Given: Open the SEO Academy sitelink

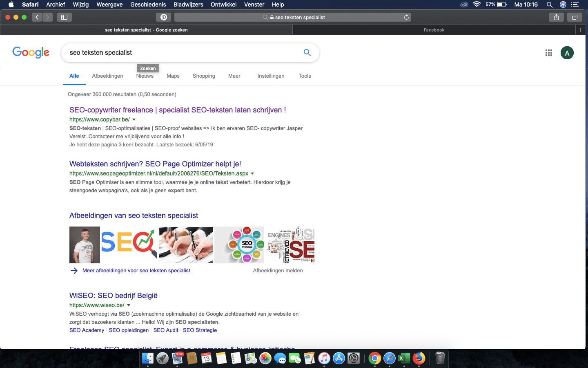Looking at the screenshot, I should coord(87,330).
